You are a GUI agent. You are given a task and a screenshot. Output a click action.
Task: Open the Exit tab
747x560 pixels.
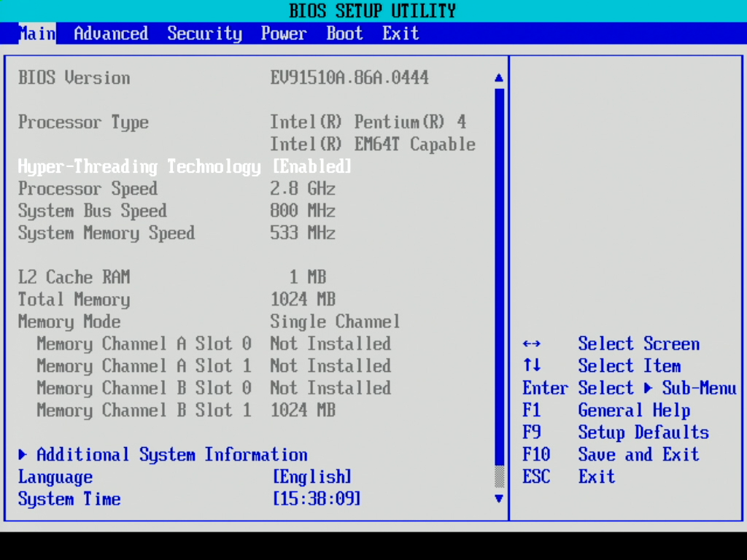coord(400,34)
